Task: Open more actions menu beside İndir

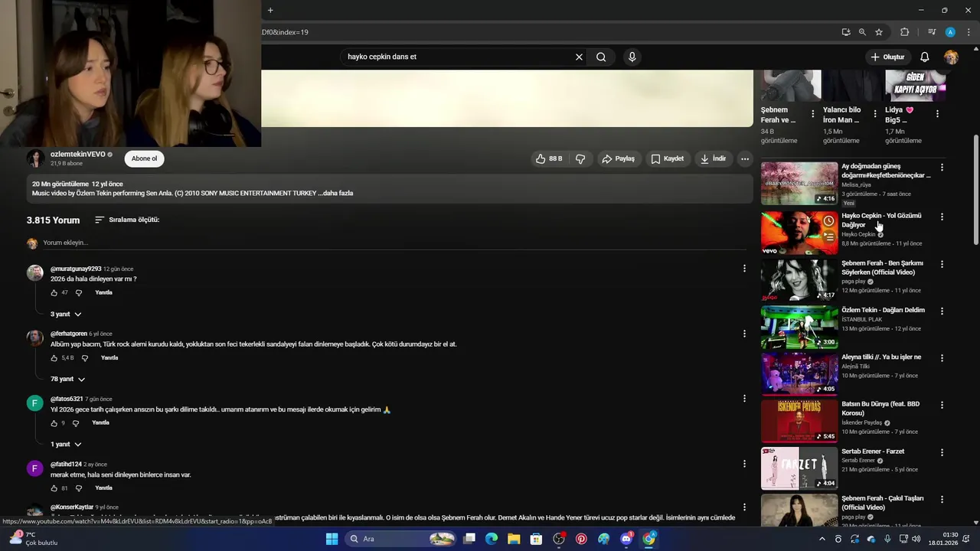Action: pos(744,158)
